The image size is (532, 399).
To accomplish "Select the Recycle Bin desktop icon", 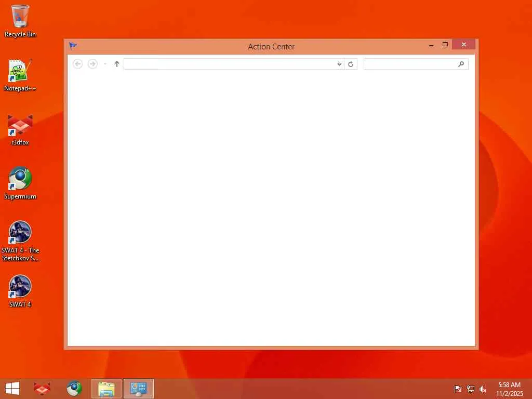I will tap(20, 21).
